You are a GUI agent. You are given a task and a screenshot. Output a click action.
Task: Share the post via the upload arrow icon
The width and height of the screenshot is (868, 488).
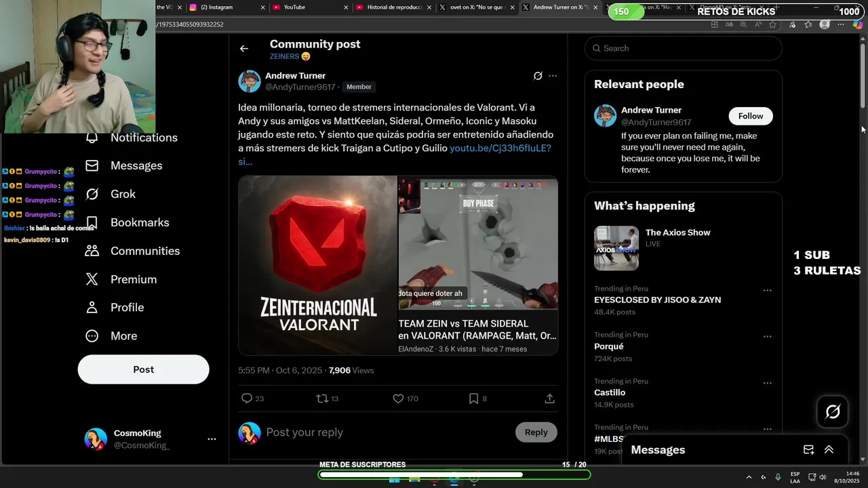click(x=550, y=399)
